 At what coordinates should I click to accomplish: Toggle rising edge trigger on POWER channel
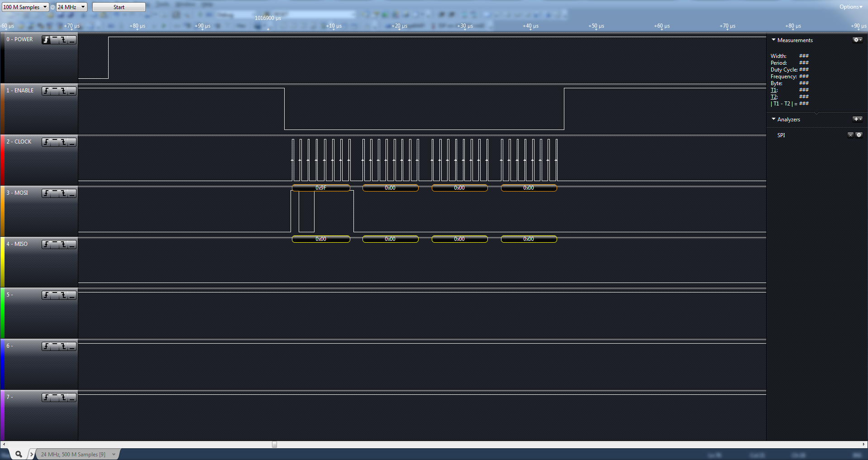point(46,40)
